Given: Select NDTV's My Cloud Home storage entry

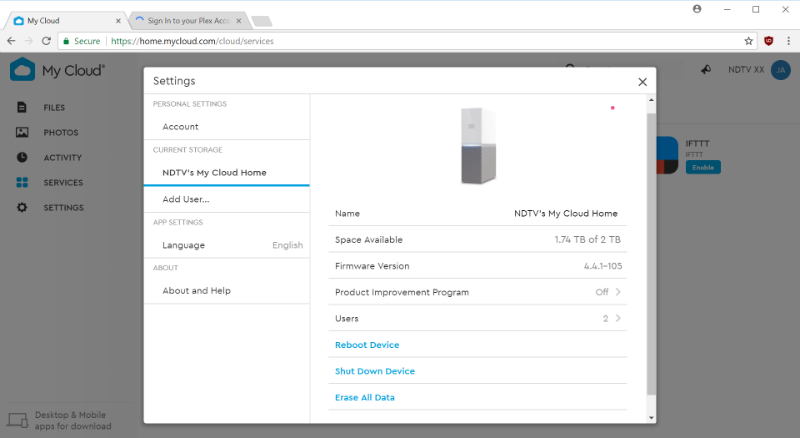Looking at the screenshot, I should pyautogui.click(x=227, y=173).
